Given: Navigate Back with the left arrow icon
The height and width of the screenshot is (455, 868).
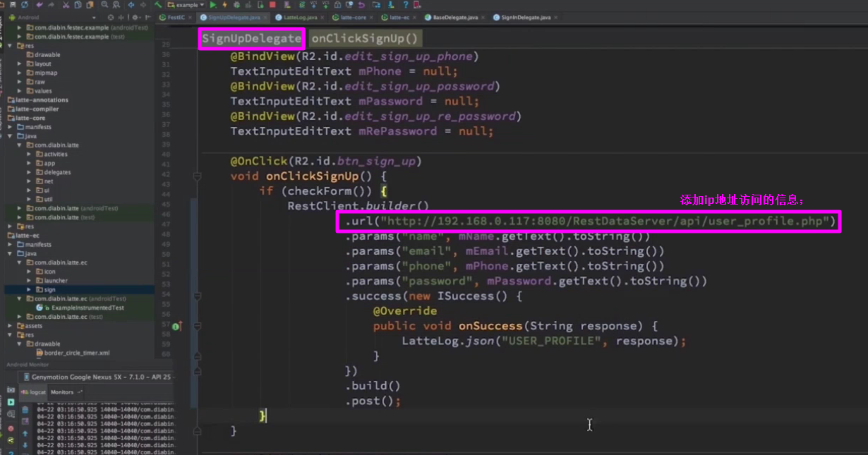Looking at the screenshot, I should [131, 5].
